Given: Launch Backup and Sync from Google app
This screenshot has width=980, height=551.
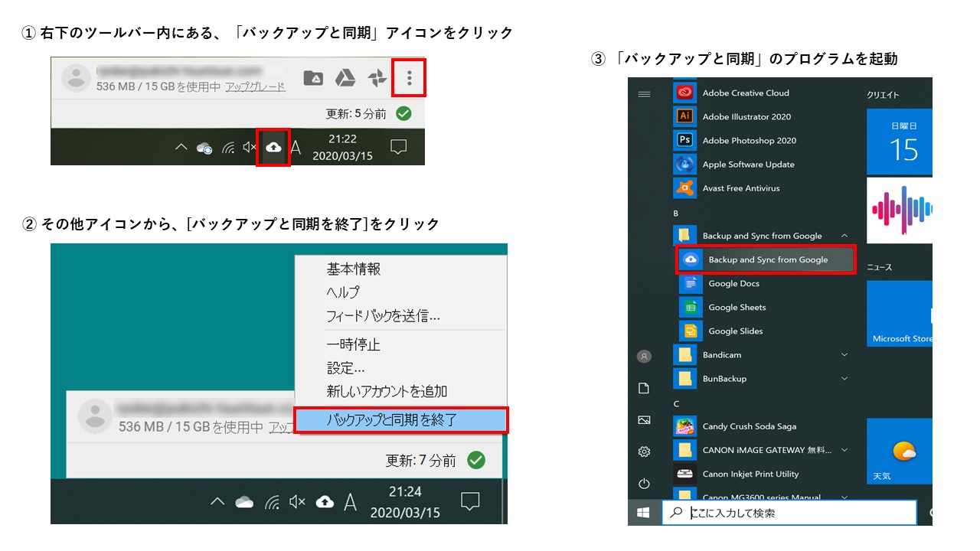Looking at the screenshot, I should tap(766, 259).
